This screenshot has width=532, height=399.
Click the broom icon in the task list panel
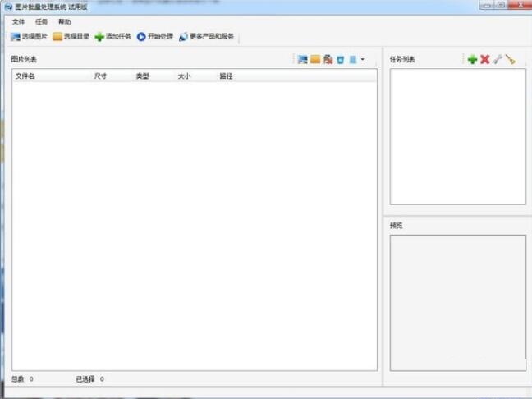(510, 59)
